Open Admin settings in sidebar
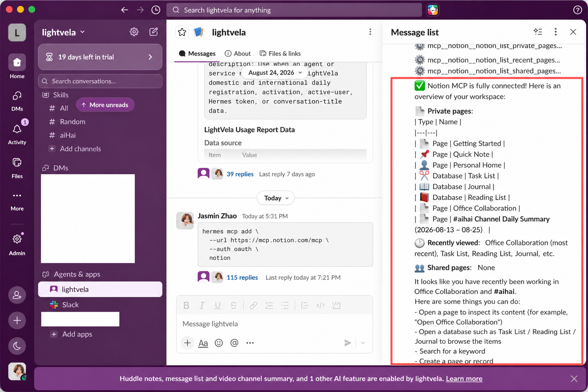The image size is (588, 392). (17, 244)
